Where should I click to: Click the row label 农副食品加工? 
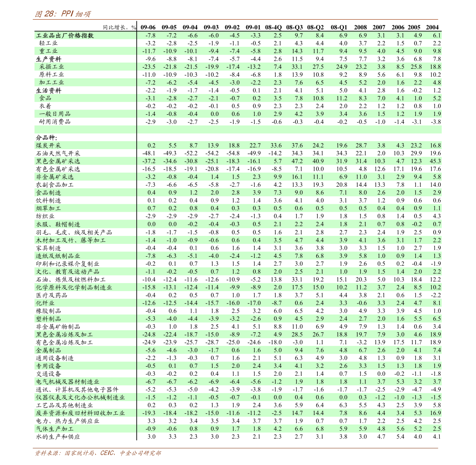tap(55, 185)
